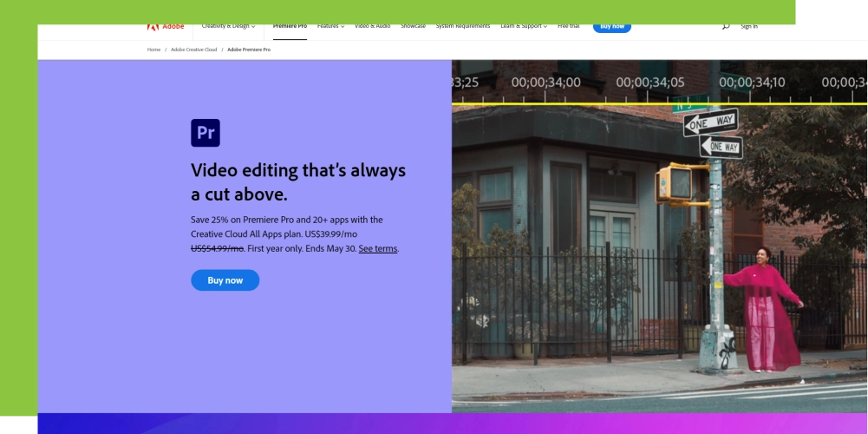This screenshot has width=868, height=434.
Task: Open the Free trial nav link
Action: coord(569,27)
